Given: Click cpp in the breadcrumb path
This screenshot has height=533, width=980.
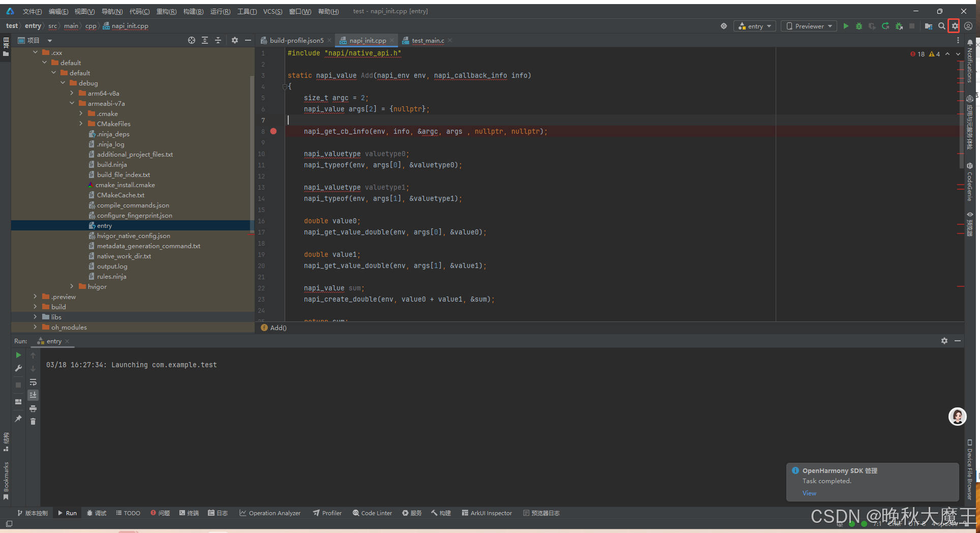Looking at the screenshot, I should (x=90, y=26).
